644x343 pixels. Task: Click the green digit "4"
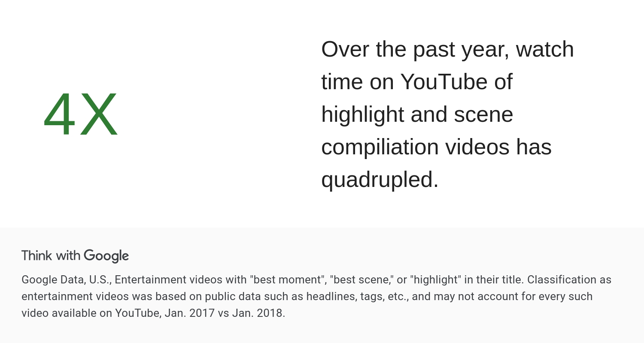coord(59,114)
